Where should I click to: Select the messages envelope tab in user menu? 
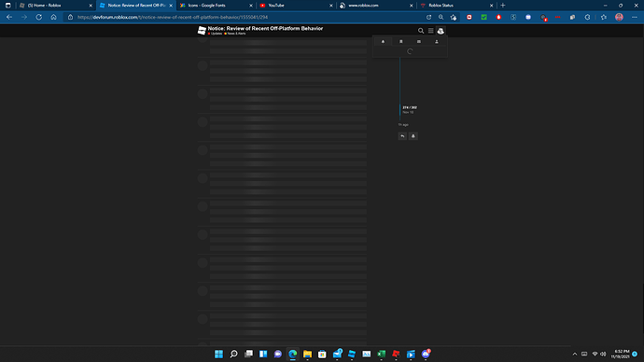pyautogui.click(x=418, y=41)
